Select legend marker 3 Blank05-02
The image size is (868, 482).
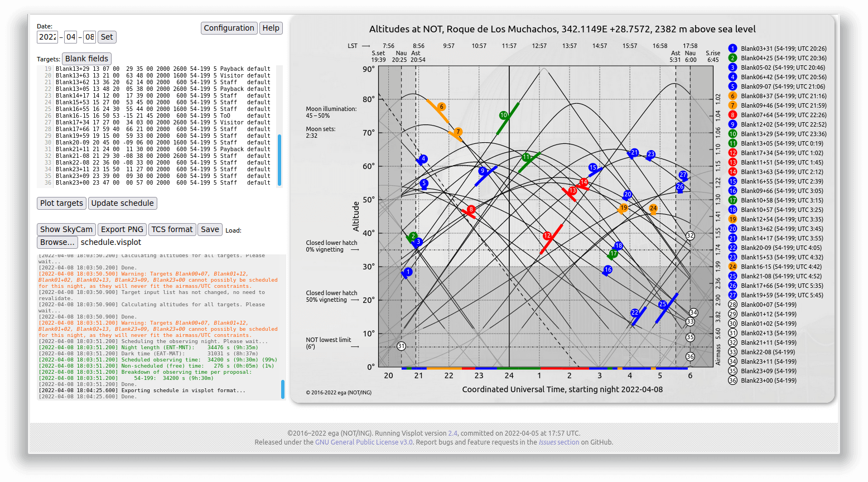733,68
